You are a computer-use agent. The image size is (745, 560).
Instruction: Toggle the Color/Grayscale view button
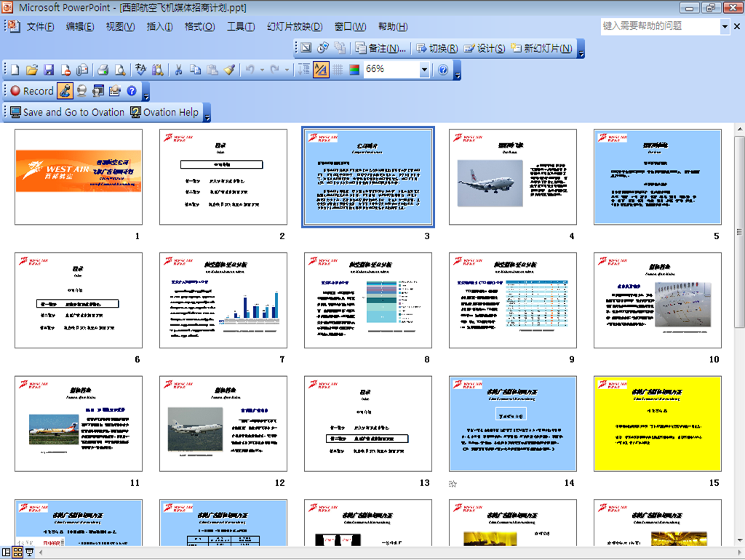pos(354,70)
